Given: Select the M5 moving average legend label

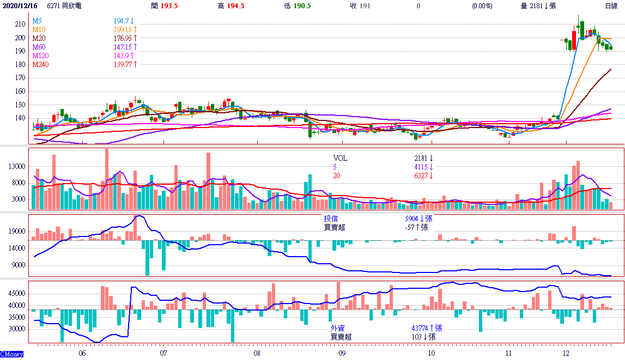Looking at the screenshot, I should [37, 21].
